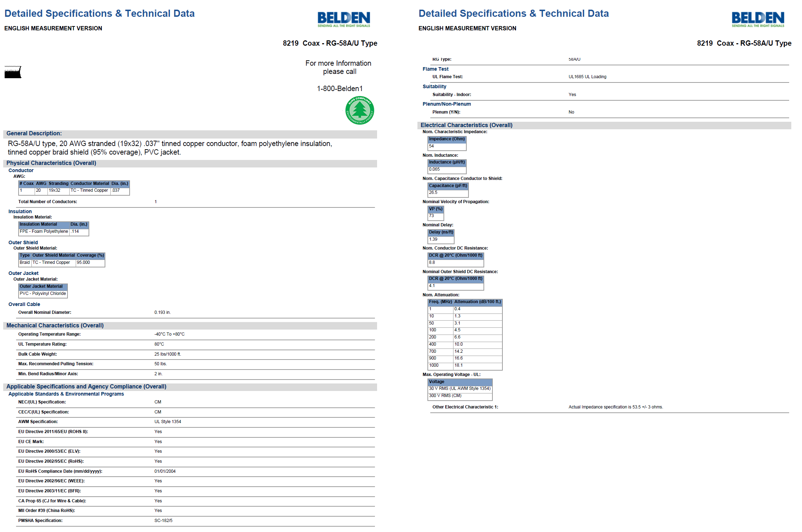Click the NEC/(UL) Specification label
This screenshot has width=802, height=532.
[42, 402]
